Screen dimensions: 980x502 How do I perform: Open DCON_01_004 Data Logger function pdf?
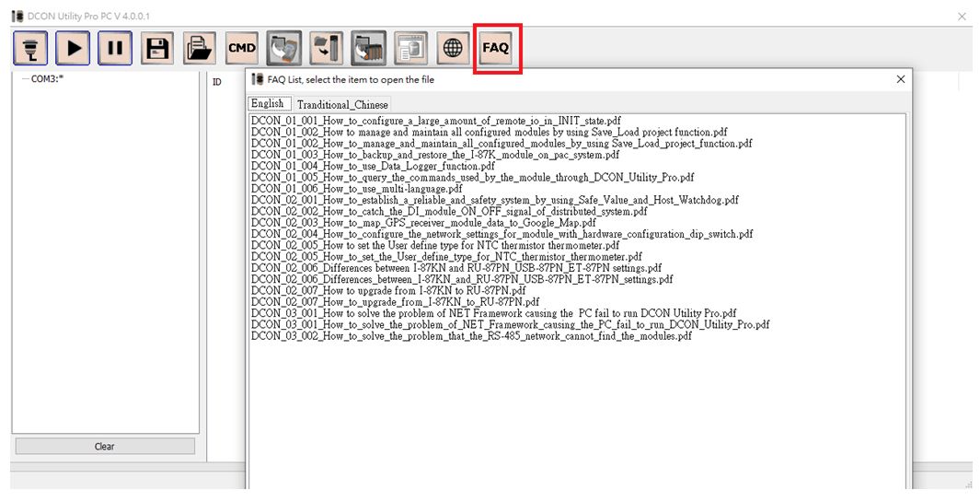(x=373, y=166)
